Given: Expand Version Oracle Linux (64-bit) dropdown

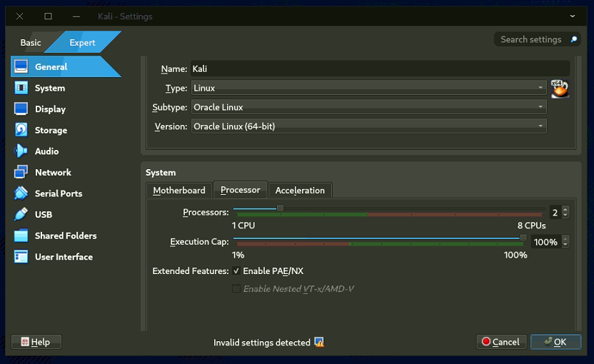Looking at the screenshot, I should [368, 126].
